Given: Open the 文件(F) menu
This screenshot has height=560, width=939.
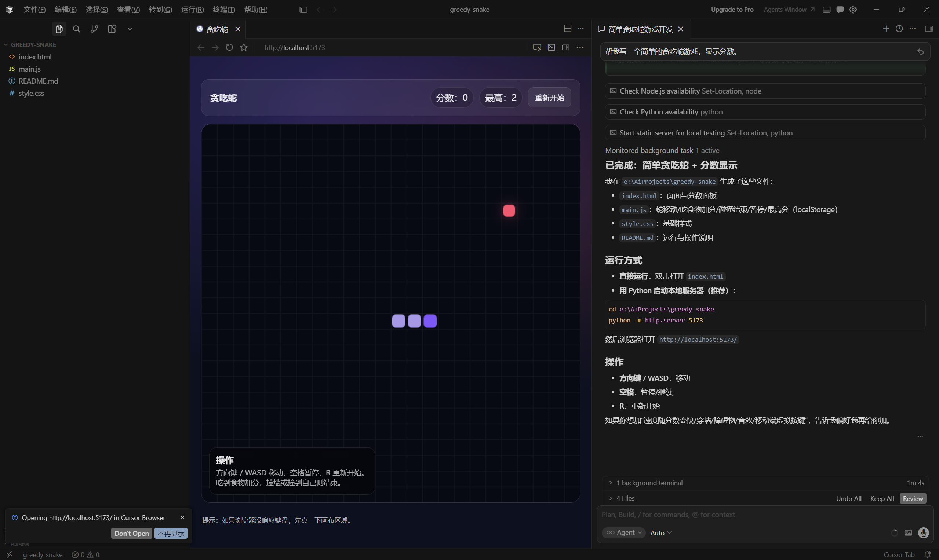Looking at the screenshot, I should [x=35, y=10].
